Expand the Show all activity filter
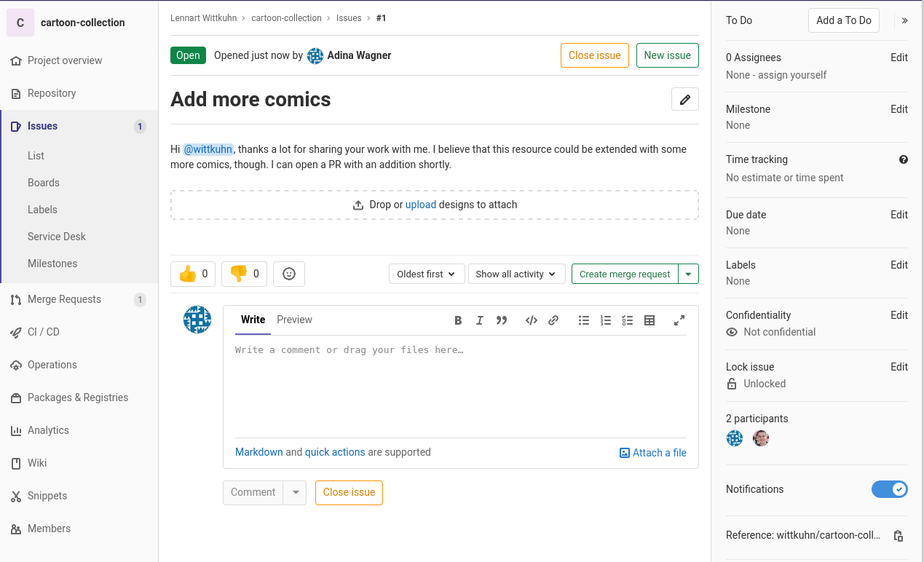 coord(516,274)
